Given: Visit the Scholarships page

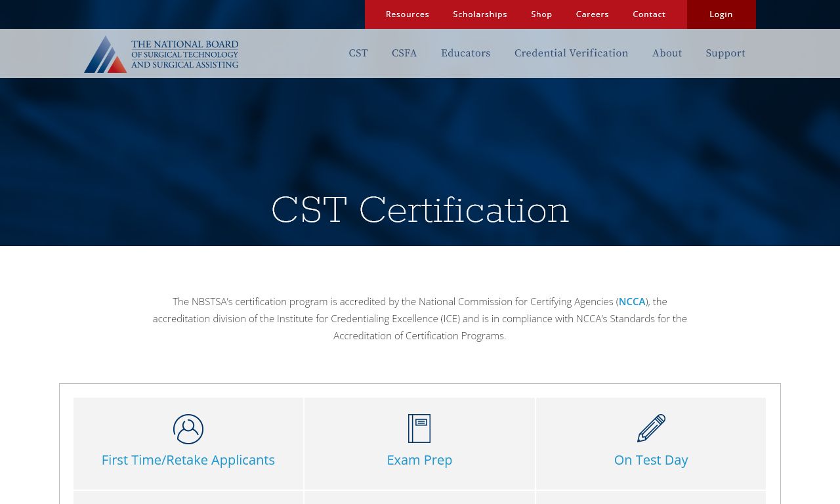Looking at the screenshot, I should pyautogui.click(x=480, y=14).
